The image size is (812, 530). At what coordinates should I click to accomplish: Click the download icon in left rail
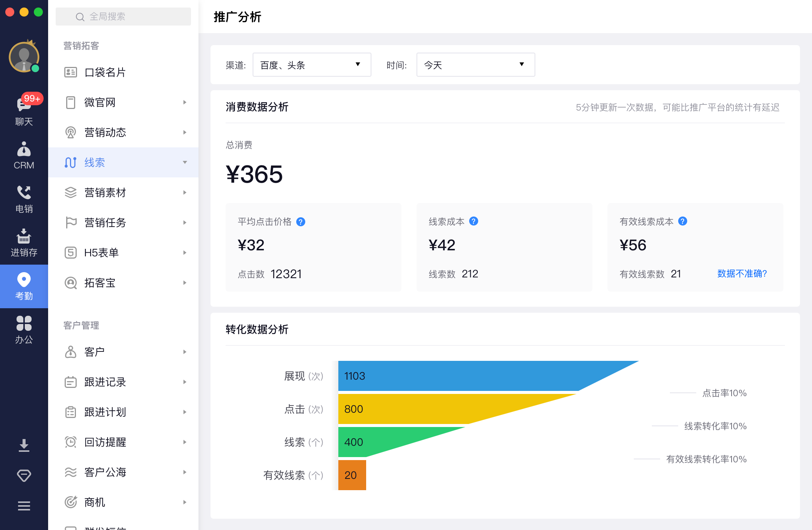click(x=24, y=445)
